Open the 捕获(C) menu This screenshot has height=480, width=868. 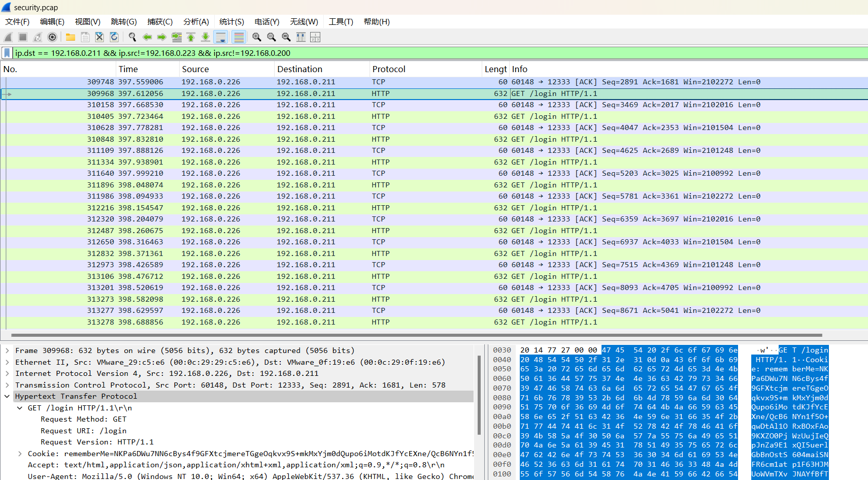coord(160,22)
